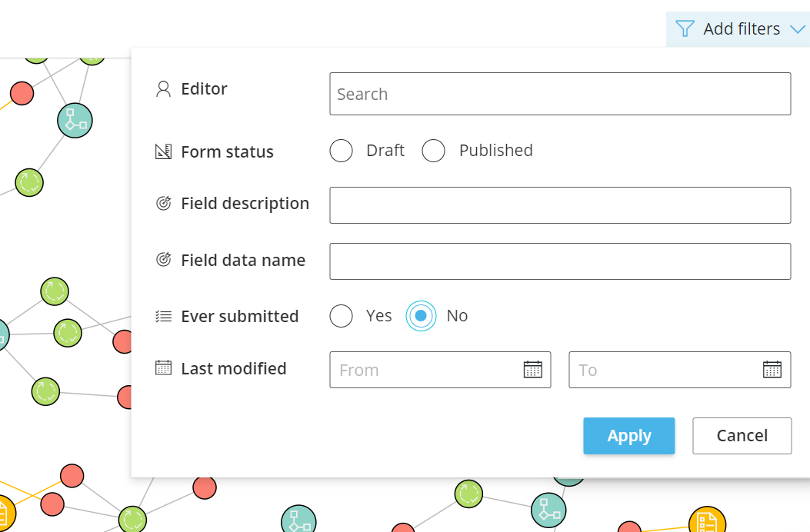This screenshot has height=532, width=810.
Task: Collapse the Add filters dropdown chevron
Action: (x=797, y=29)
